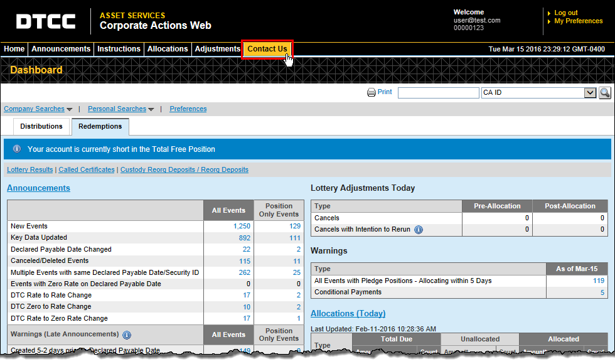Open the Called Certificates link
Viewport: 615px width, 364px height.
point(87,170)
